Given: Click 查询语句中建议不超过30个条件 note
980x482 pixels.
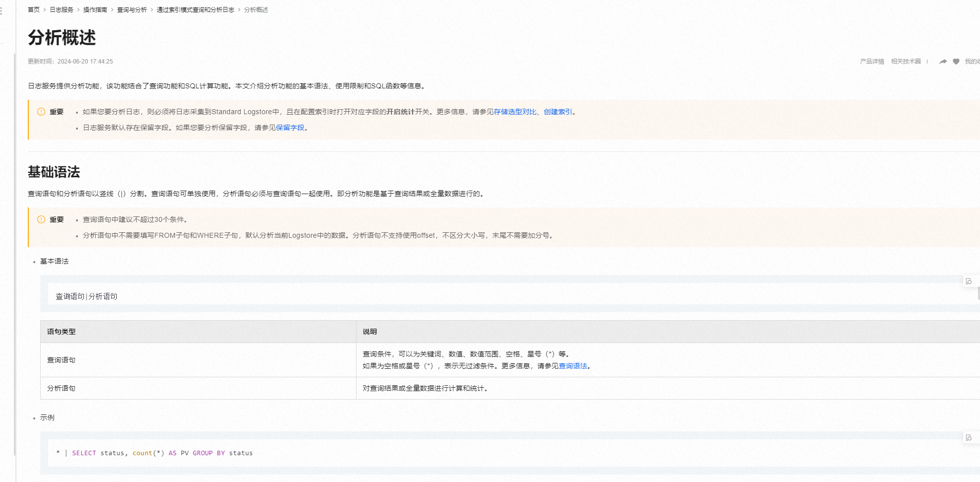Looking at the screenshot, I should pyautogui.click(x=135, y=219).
